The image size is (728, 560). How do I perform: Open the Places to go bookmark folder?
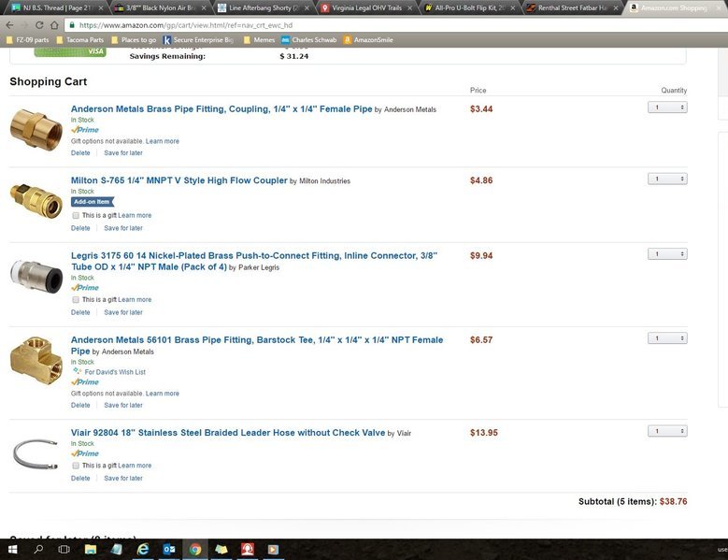pos(134,40)
